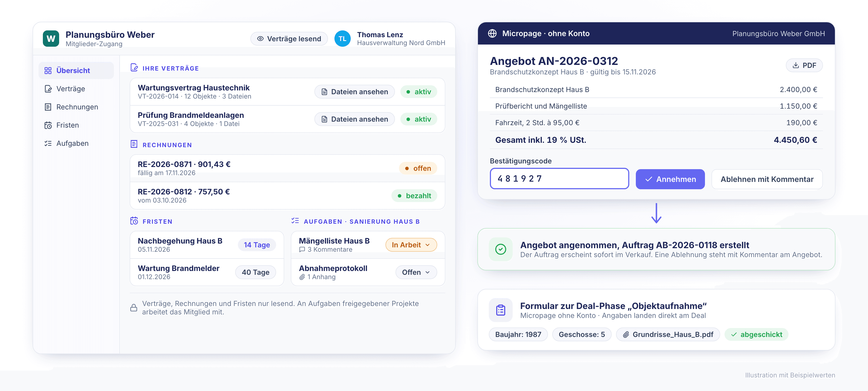Click the Fahrzeit, 2 Std. à 95,00 € line
868x391 pixels.
[x=656, y=123]
